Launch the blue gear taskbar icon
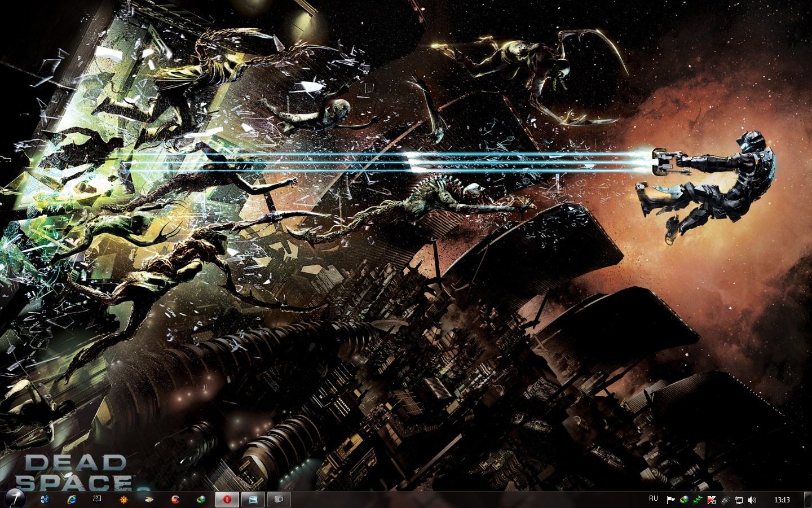Image resolution: width=812 pixels, height=508 pixels. pyautogui.click(x=45, y=500)
